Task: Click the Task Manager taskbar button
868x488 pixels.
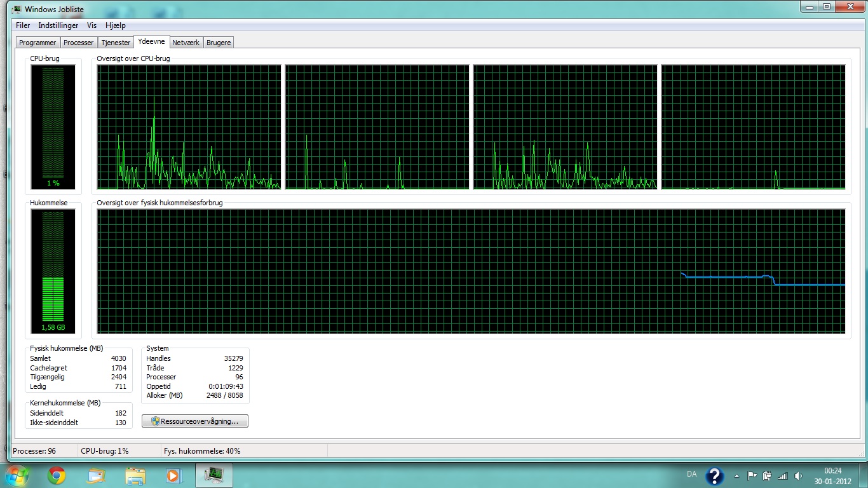Action: tap(214, 475)
